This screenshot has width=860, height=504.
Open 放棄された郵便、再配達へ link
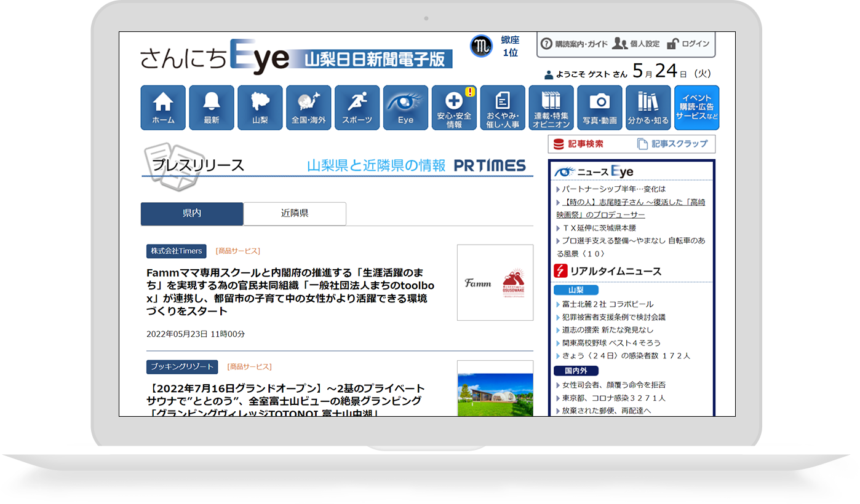[606, 411]
